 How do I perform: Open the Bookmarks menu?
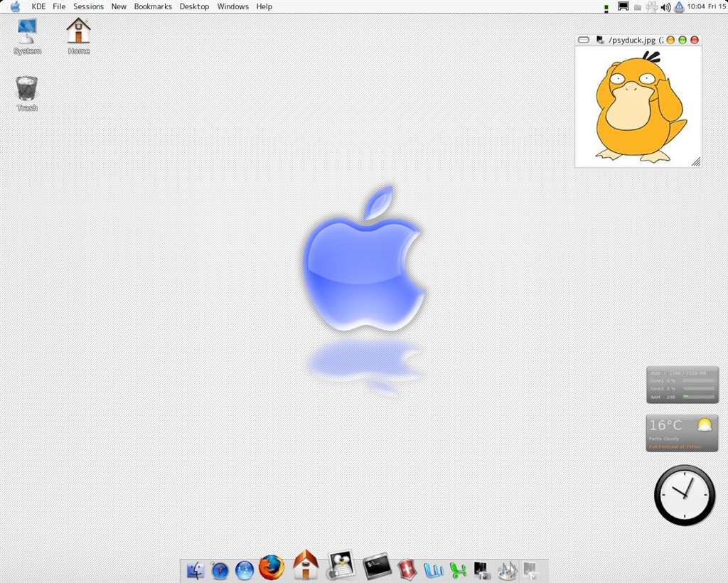point(153,6)
